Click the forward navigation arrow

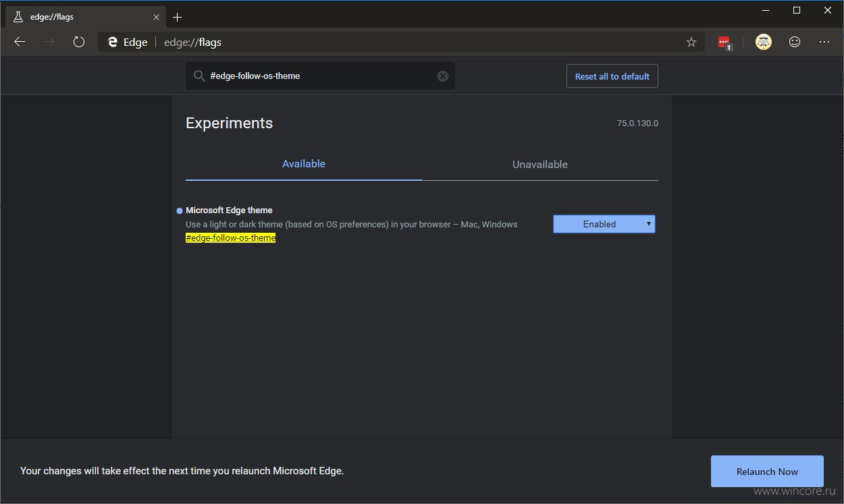(x=49, y=42)
